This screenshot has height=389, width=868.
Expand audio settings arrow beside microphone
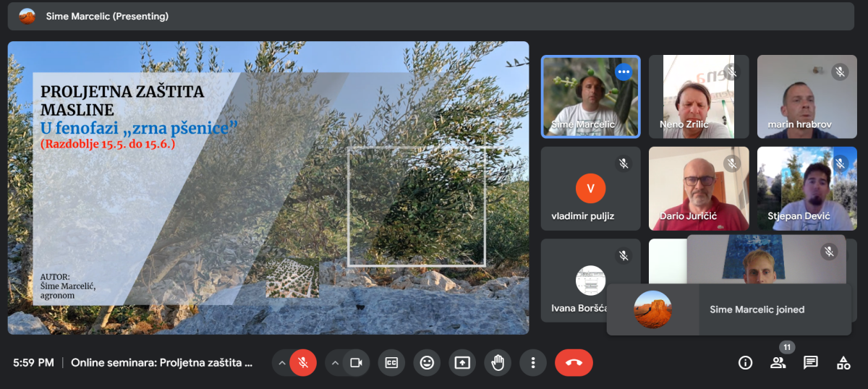coord(281,363)
